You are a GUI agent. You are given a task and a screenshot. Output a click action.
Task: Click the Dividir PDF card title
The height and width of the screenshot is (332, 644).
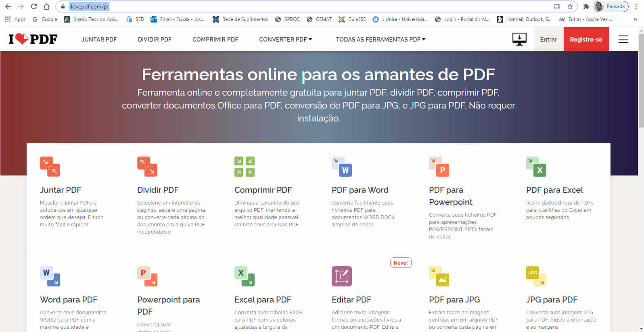click(158, 190)
